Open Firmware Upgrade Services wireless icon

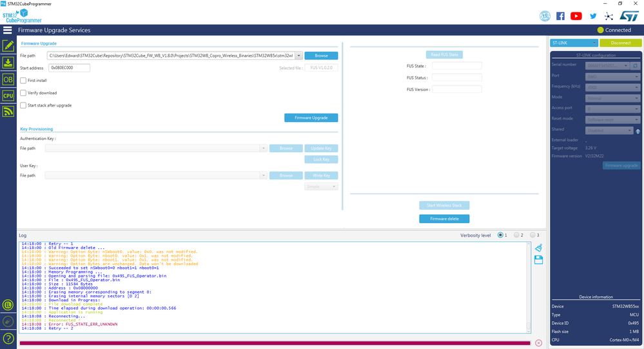(x=8, y=112)
